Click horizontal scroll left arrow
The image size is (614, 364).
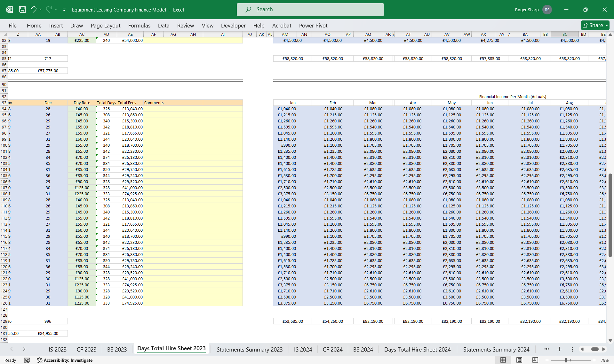(x=582, y=349)
